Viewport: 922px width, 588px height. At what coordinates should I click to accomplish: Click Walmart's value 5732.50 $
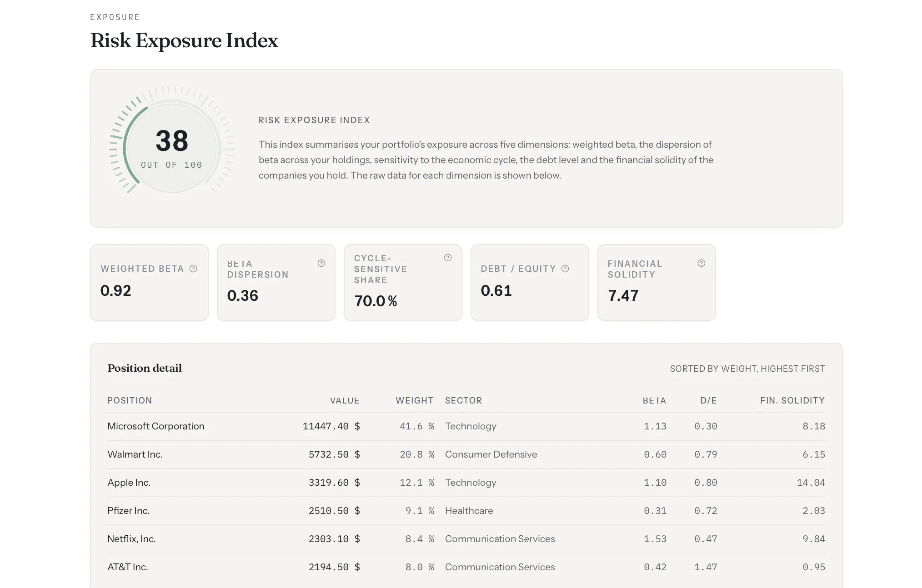click(x=334, y=454)
